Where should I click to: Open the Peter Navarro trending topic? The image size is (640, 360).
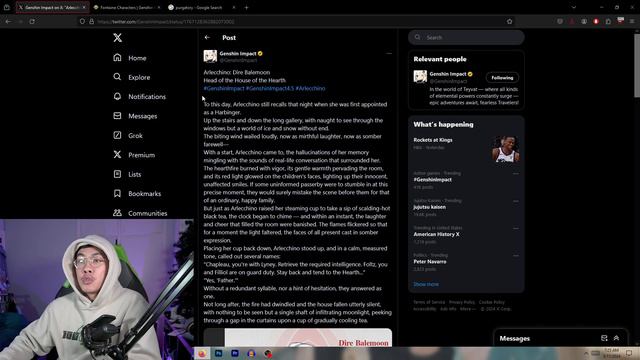430,262
